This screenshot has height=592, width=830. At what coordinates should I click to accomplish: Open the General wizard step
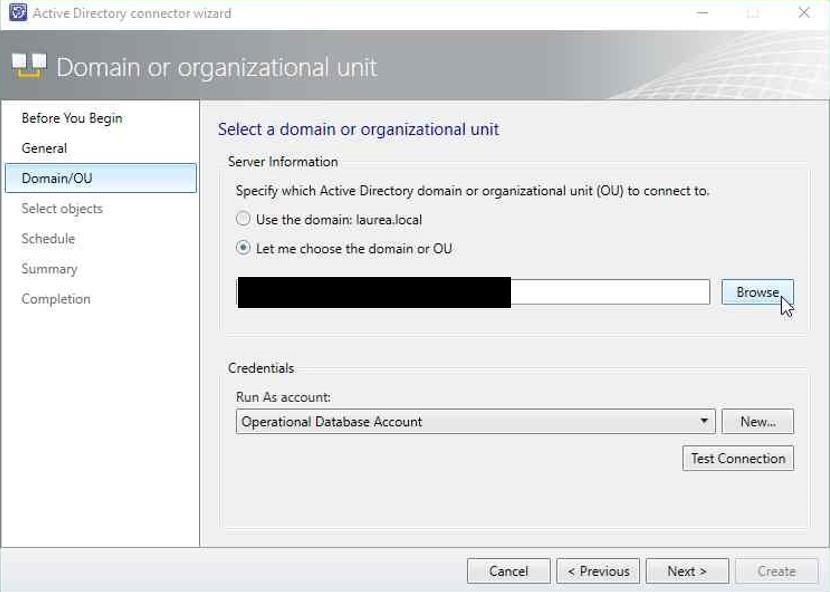click(44, 148)
